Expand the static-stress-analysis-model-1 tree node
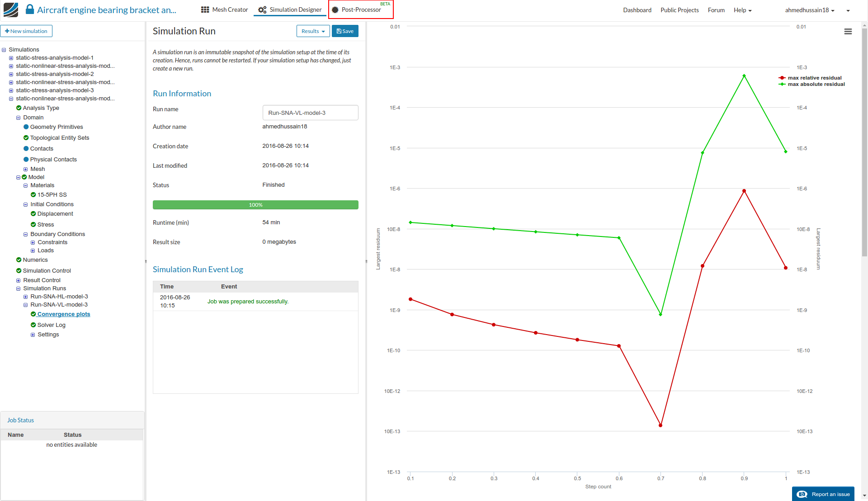 (x=11, y=58)
